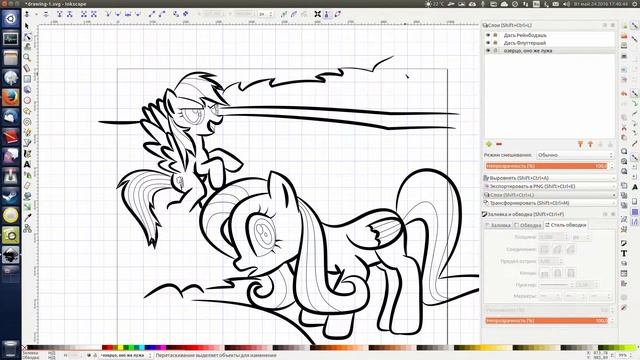
Task: Click Cut scissors icon in command bar
Action: pyautogui.click(x=624, y=128)
